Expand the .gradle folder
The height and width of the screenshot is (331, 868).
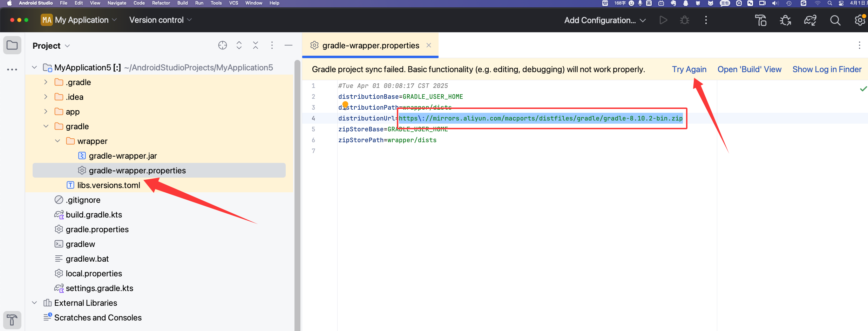point(46,82)
